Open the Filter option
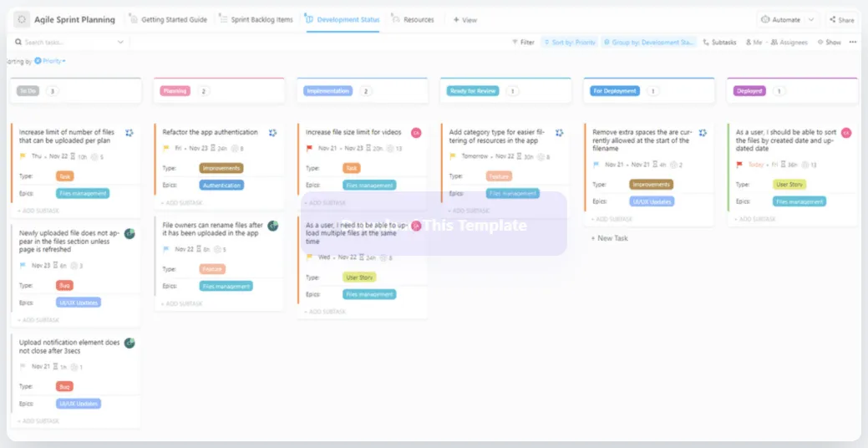868x448 pixels. coord(523,42)
